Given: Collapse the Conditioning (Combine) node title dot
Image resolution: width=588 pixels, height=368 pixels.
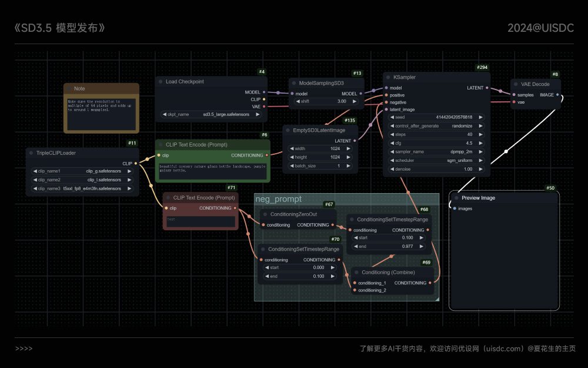Looking at the screenshot, I should pos(356,272).
